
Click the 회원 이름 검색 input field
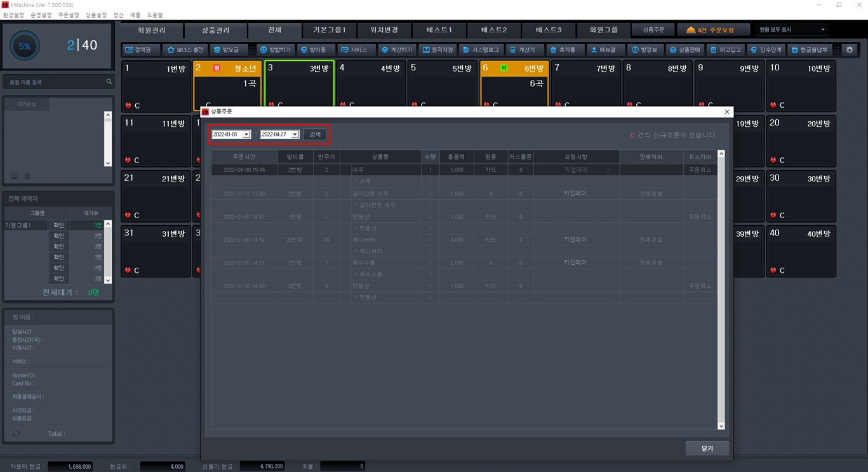point(54,82)
